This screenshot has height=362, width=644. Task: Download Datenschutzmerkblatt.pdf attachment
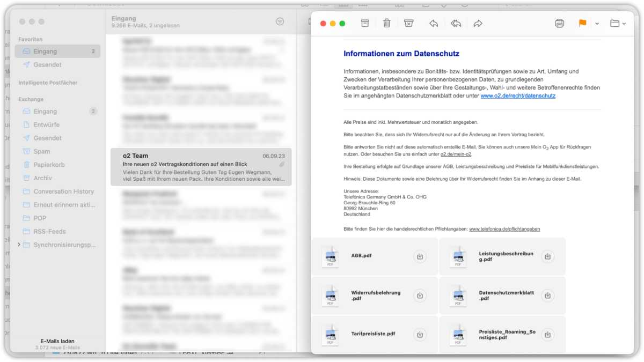click(547, 295)
